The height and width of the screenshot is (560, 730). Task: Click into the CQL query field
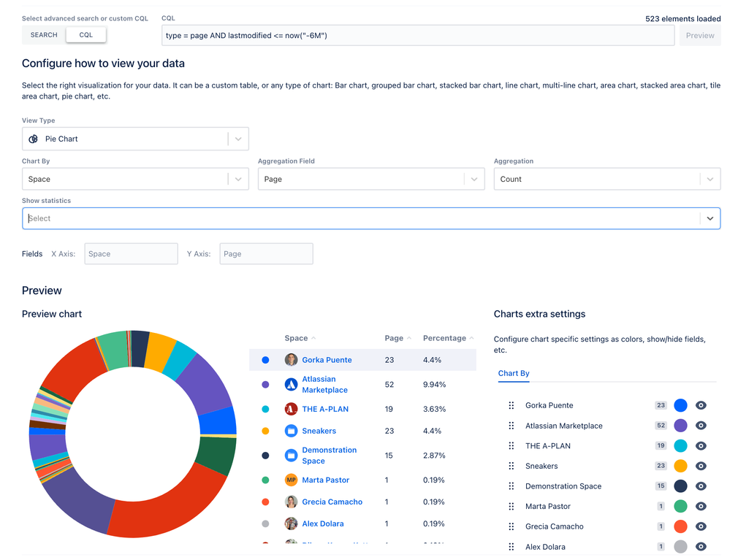pyautogui.click(x=417, y=35)
